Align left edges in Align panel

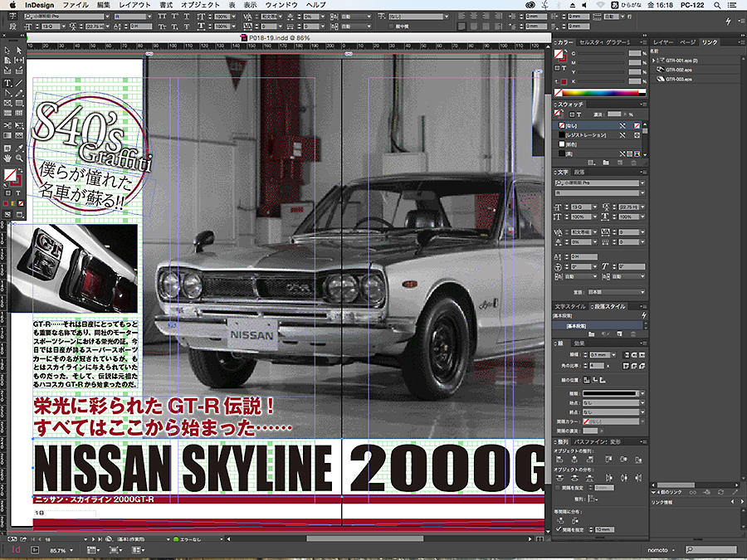click(559, 460)
